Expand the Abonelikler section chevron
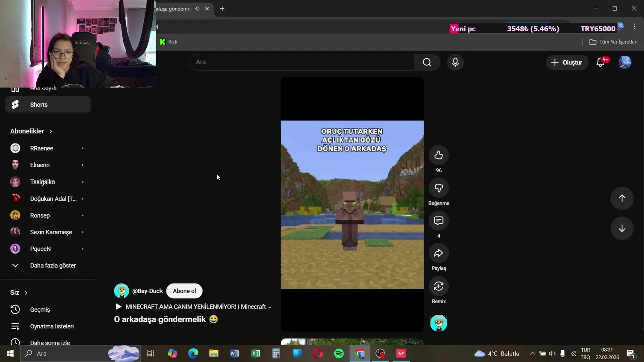Viewport: 644px width, 362px height. 50,131
